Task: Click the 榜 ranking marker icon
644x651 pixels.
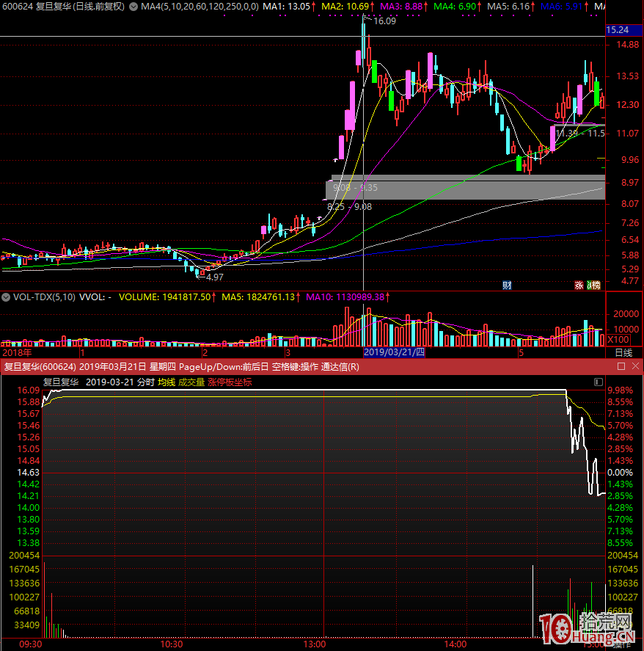Action: (596, 286)
